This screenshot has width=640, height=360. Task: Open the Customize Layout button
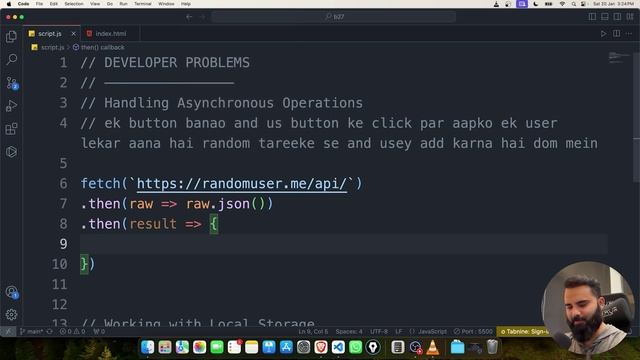pyautogui.click(x=630, y=17)
